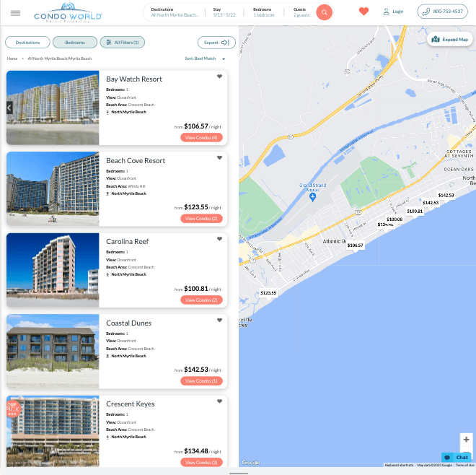View Condos (3) for Crescent Keyes
This screenshot has height=475, width=476.
click(x=201, y=462)
